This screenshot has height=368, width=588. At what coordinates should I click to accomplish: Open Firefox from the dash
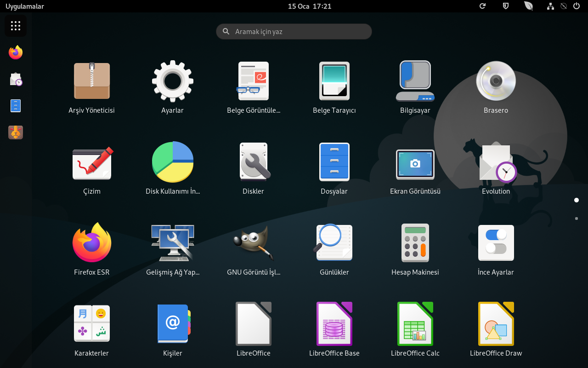coord(16,52)
